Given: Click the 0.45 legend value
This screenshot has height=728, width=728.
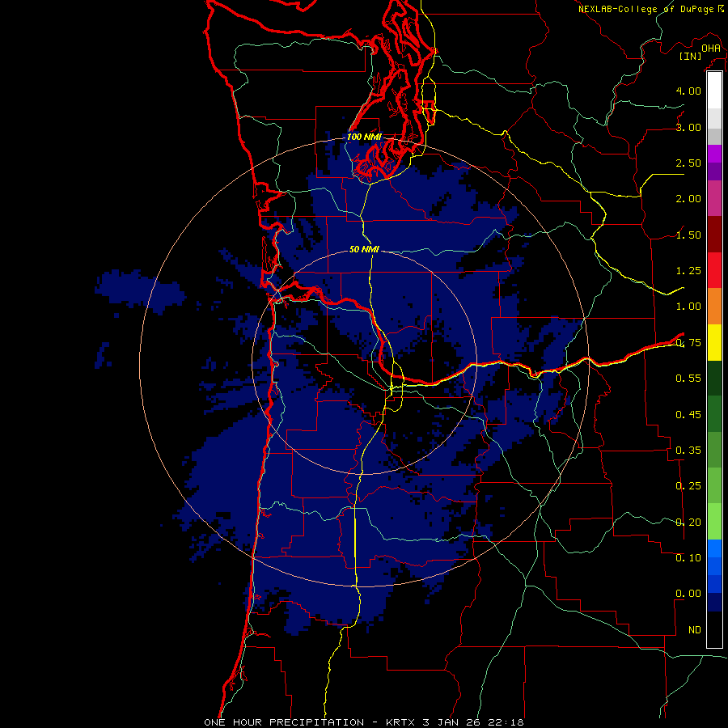Looking at the screenshot, I should tap(688, 414).
